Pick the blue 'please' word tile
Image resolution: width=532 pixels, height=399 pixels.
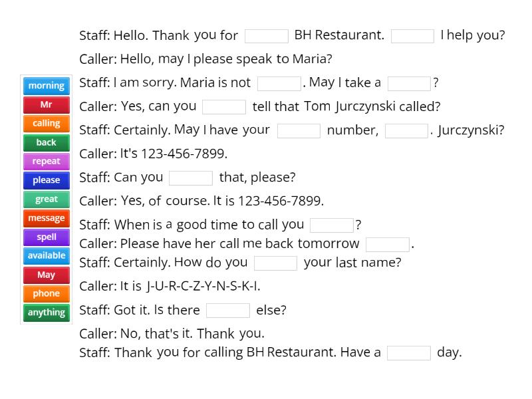pos(46,180)
